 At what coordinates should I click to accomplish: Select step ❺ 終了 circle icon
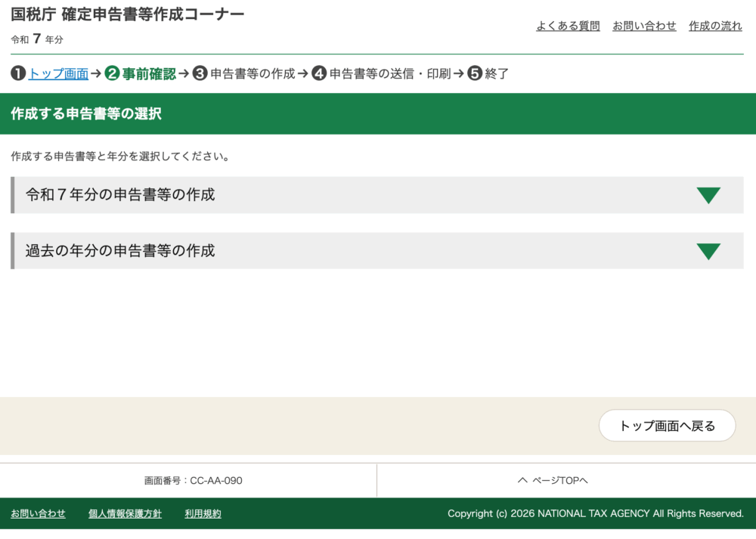click(x=474, y=73)
